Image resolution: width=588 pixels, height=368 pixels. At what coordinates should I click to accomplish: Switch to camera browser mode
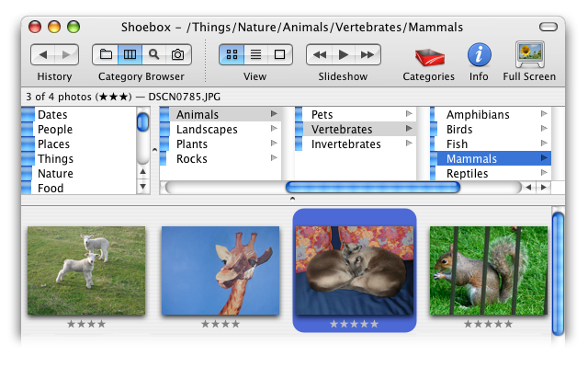(x=178, y=55)
